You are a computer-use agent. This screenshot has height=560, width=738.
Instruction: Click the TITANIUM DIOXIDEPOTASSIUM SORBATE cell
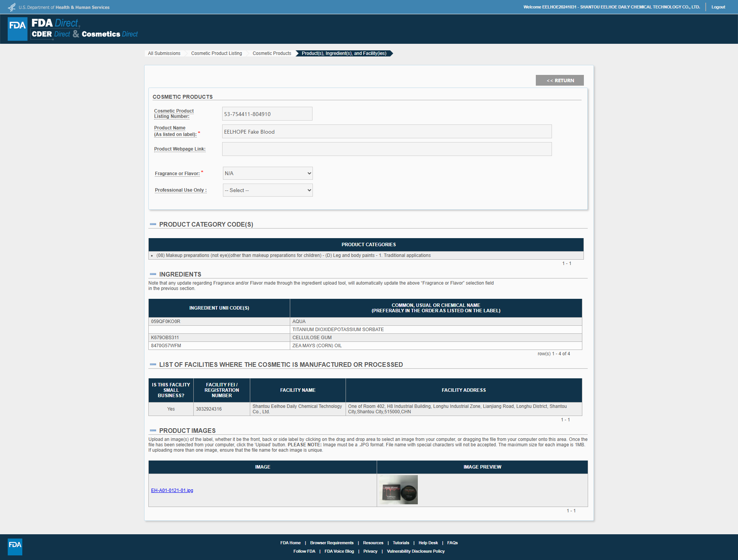tap(436, 330)
